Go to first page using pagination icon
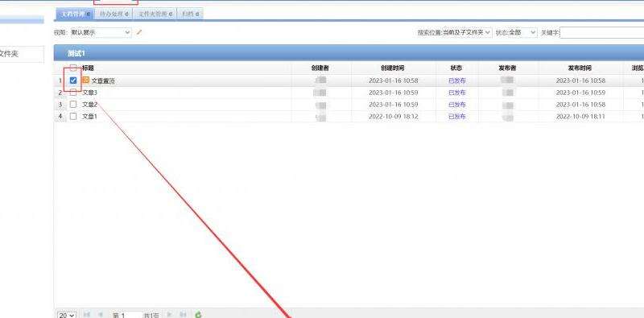 pos(87,315)
